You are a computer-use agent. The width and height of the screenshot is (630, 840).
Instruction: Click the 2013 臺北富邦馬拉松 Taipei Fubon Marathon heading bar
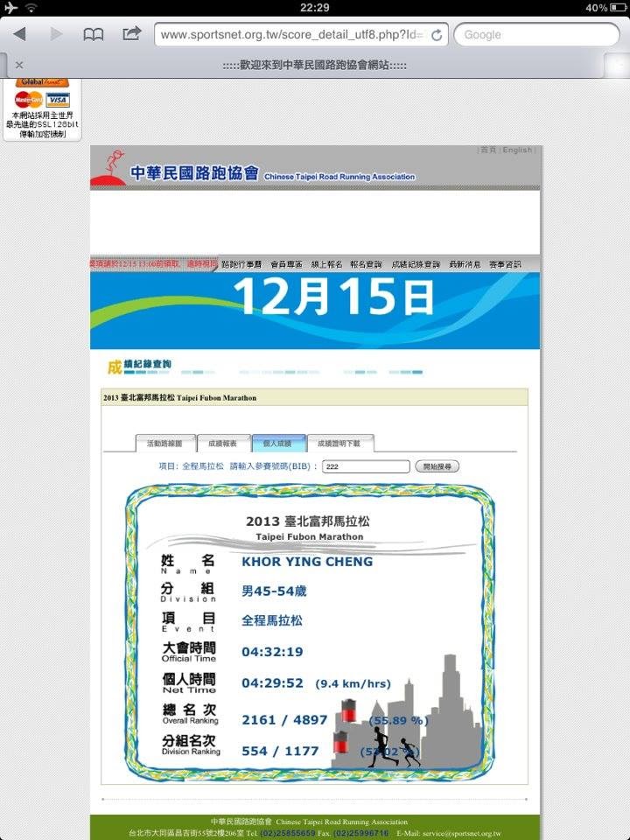pos(314,397)
